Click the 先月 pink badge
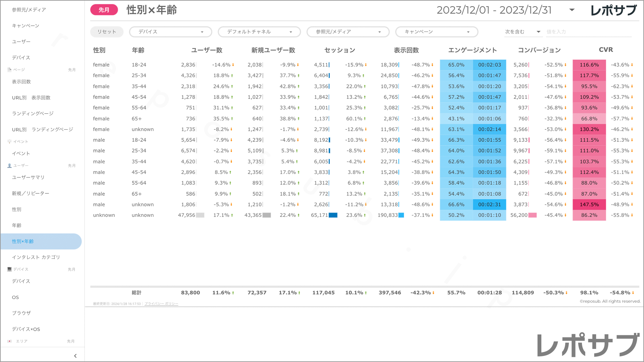This screenshot has width=644, height=362. (104, 10)
